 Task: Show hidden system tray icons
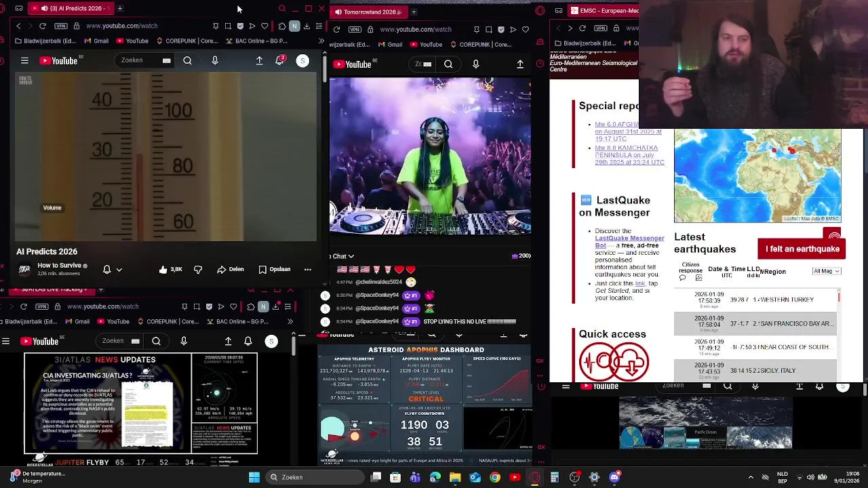tap(751, 477)
